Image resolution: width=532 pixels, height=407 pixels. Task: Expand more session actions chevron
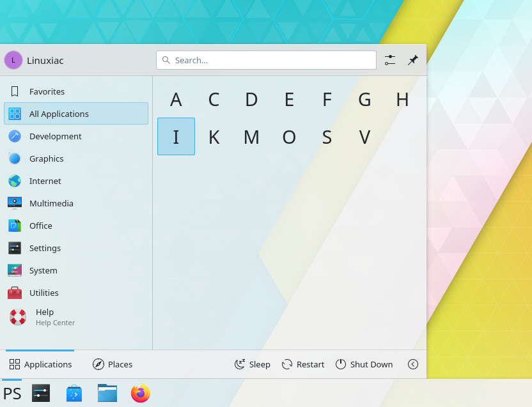click(413, 364)
